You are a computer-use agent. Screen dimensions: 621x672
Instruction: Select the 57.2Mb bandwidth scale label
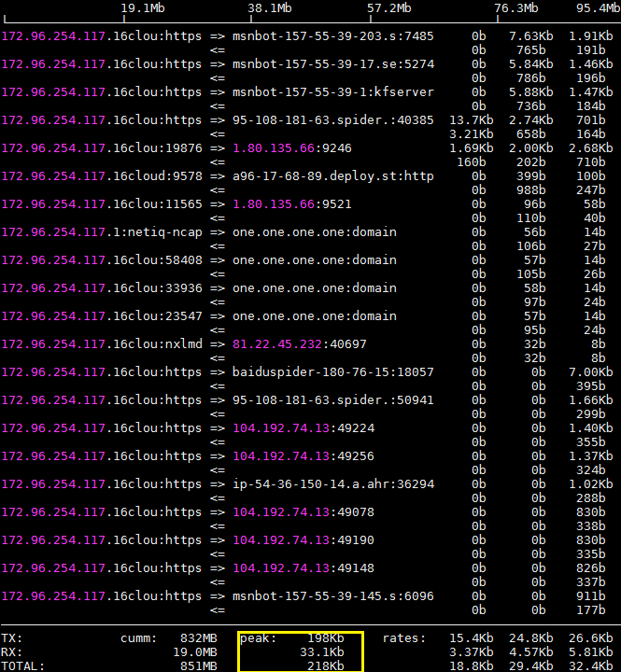[x=389, y=7]
